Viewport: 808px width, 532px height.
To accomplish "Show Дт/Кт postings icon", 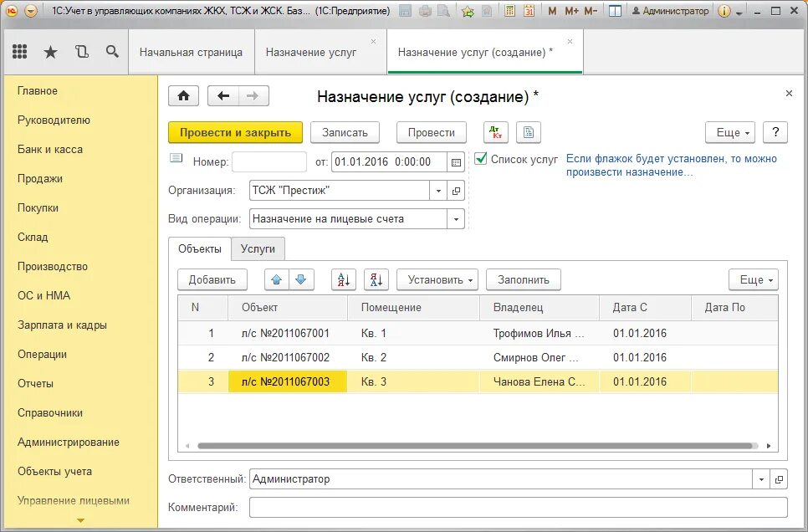I will click(x=496, y=132).
